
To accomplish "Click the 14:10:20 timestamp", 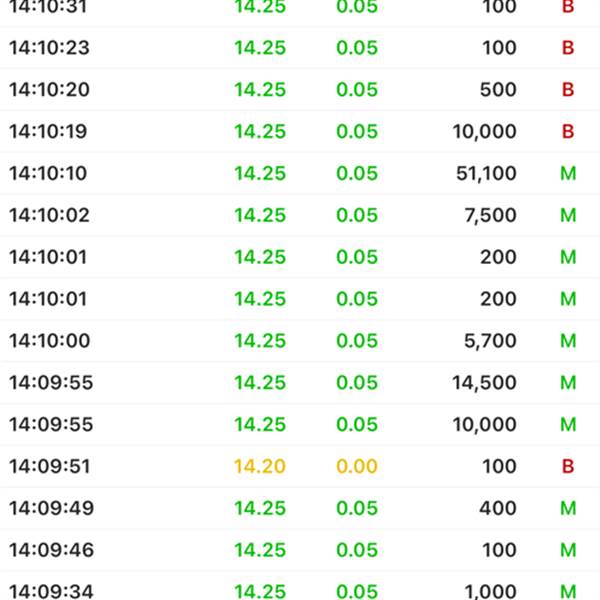I will [48, 90].
